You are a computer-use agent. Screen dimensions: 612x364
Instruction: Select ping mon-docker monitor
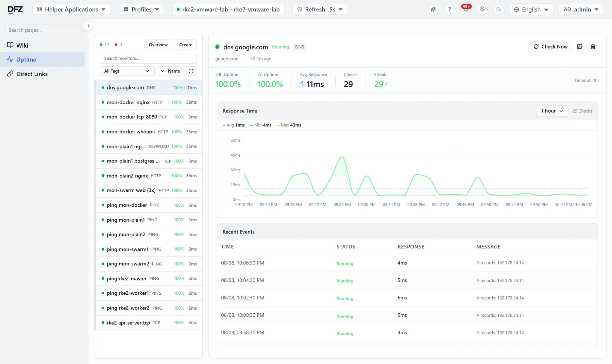pos(149,205)
